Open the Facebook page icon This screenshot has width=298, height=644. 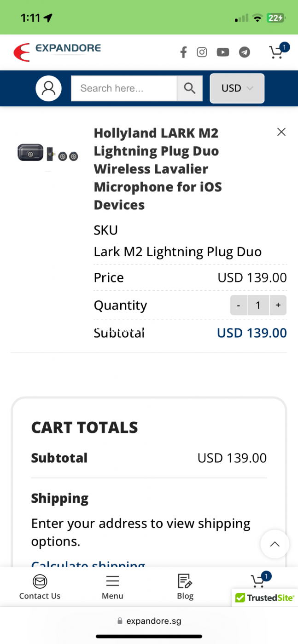pyautogui.click(x=183, y=52)
